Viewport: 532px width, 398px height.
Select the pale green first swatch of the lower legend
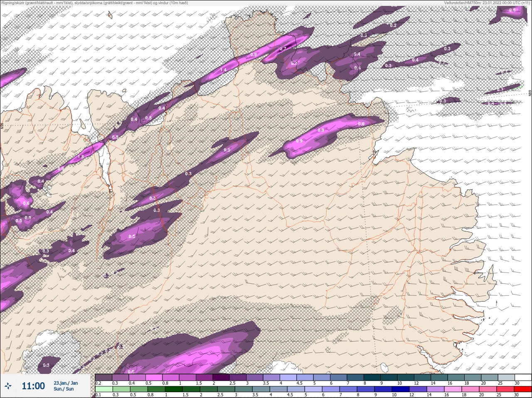click(104, 389)
